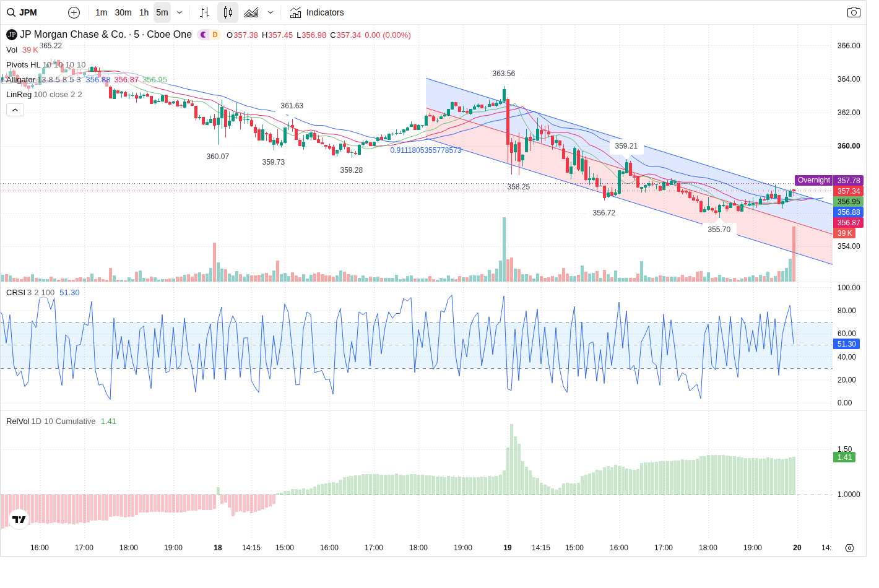This screenshot has width=879, height=588.
Task: Click date 18 on the time axis
Action: [x=218, y=548]
